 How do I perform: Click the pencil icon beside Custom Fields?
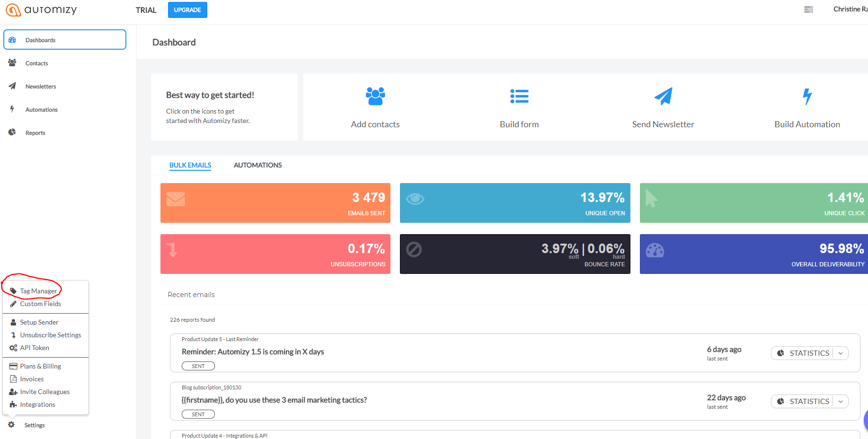pyautogui.click(x=13, y=304)
